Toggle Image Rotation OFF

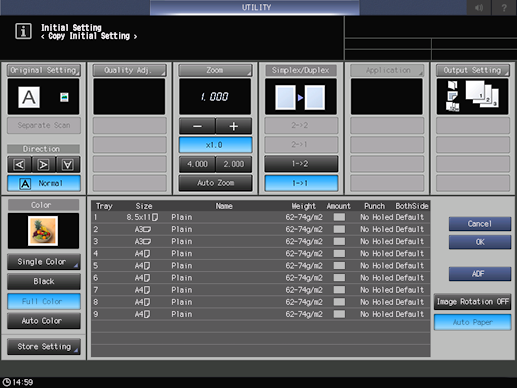[472, 302]
